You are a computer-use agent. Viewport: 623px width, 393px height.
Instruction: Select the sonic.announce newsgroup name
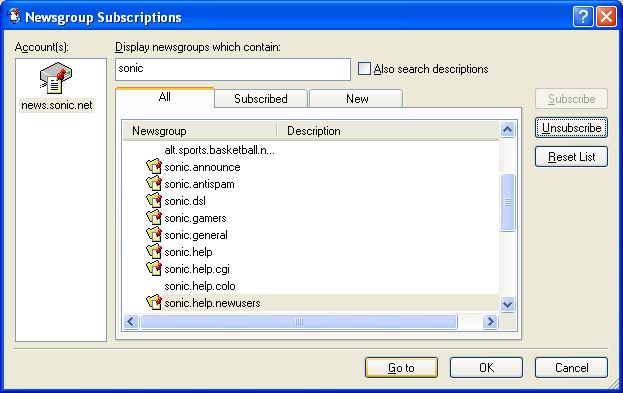click(x=202, y=167)
